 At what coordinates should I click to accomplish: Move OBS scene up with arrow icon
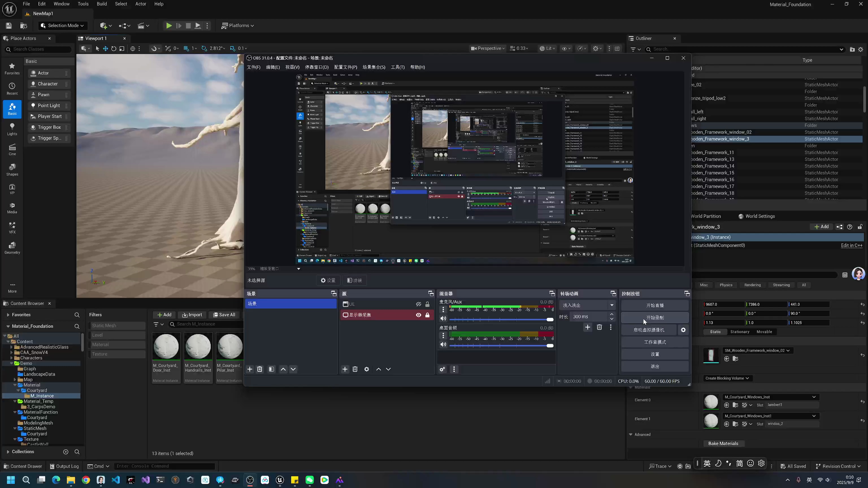point(283,369)
